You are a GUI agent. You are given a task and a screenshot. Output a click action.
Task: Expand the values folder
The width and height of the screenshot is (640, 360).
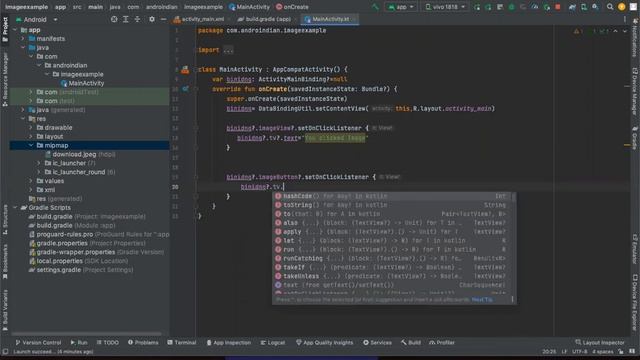click(x=31, y=181)
